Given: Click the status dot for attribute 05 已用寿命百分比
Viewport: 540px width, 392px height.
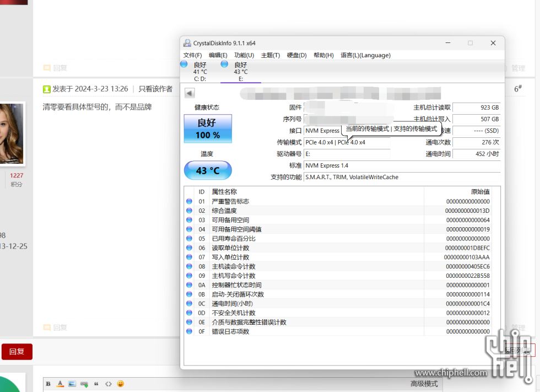Looking at the screenshot, I should click(x=189, y=238).
